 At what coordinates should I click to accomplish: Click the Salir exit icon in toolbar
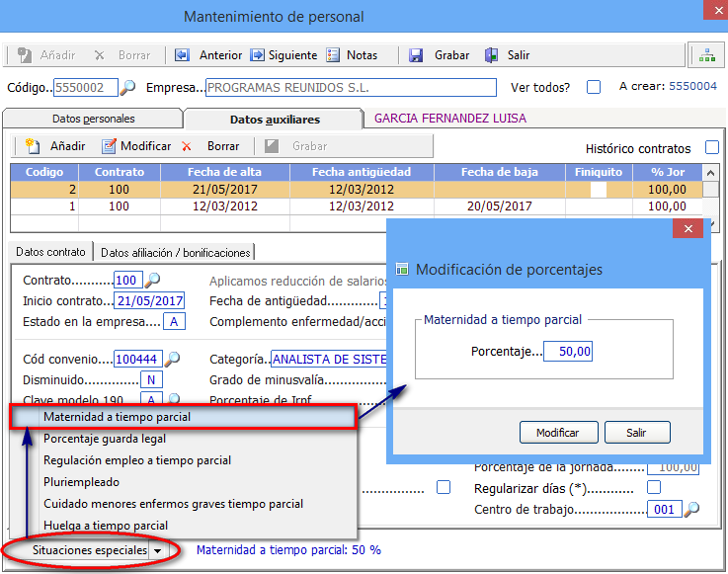pyautogui.click(x=491, y=55)
